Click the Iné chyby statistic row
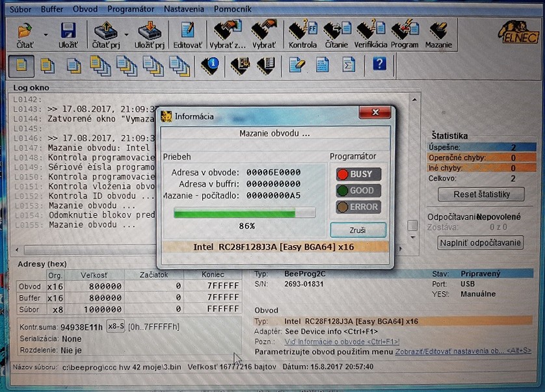The height and width of the screenshot is (392, 545). 481,168
